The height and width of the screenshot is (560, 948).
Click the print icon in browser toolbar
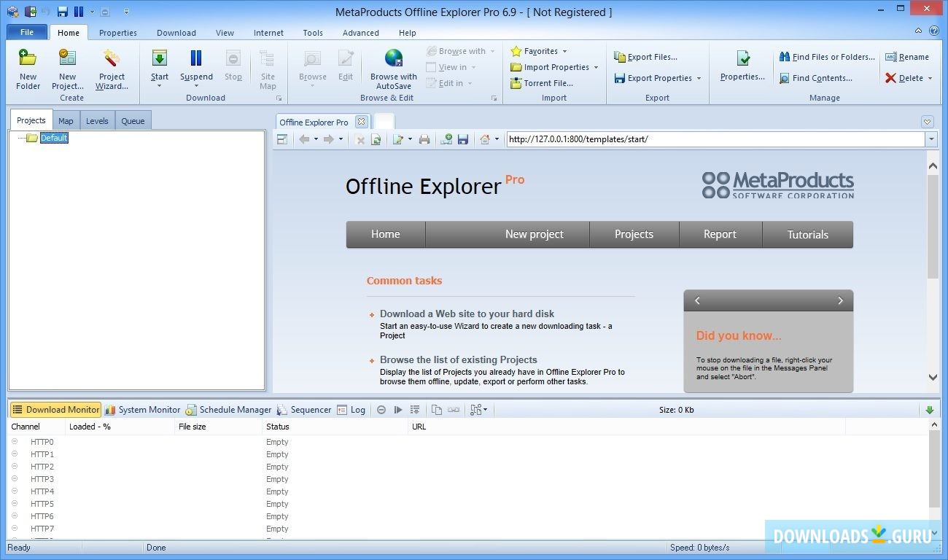[x=424, y=139]
